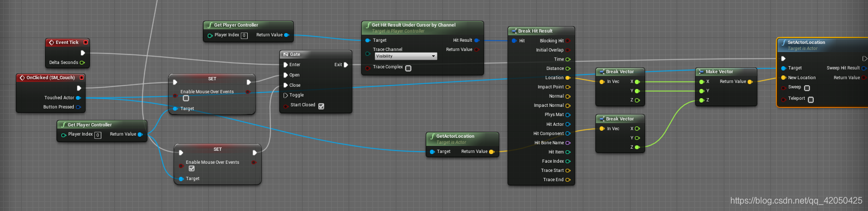The height and width of the screenshot is (211, 868).
Task: Select the Break Hit Result node title
Action: pyautogui.click(x=535, y=31)
